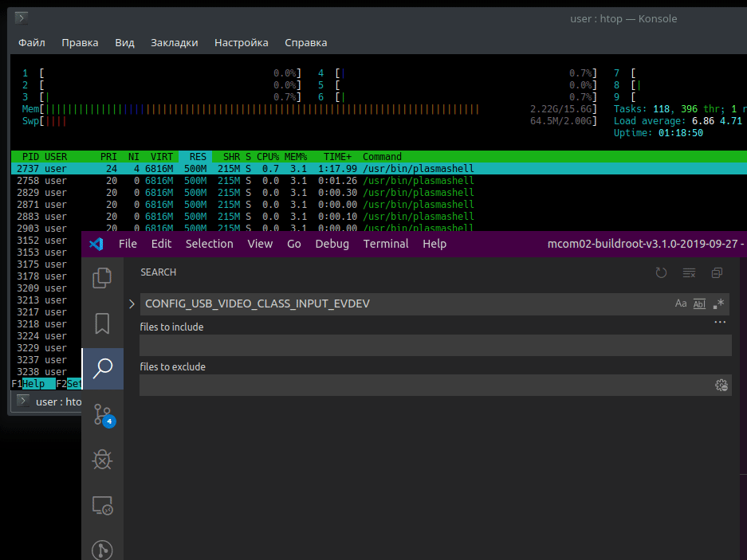Toggle search details ellipsis button
The height and width of the screenshot is (560, 747).
point(720,323)
